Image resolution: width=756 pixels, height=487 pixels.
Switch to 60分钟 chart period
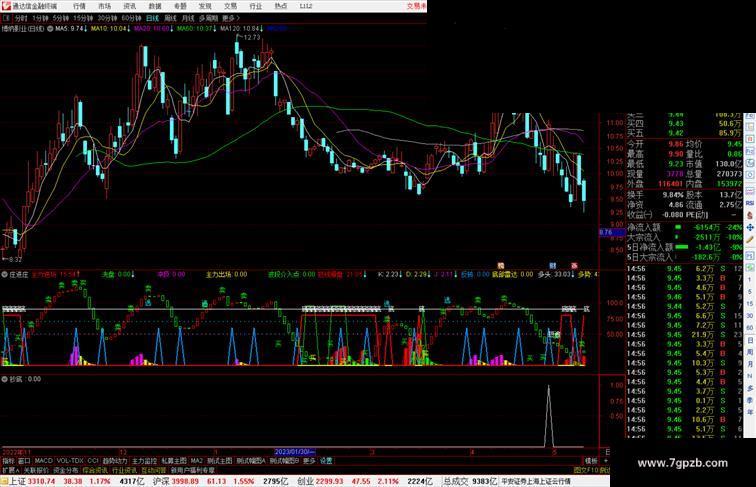[131, 18]
